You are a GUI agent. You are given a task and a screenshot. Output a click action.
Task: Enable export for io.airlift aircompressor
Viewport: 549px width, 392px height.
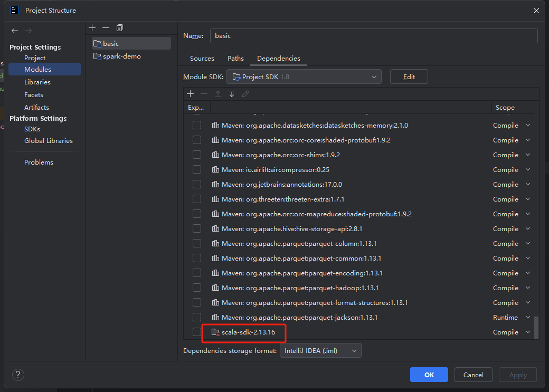pos(197,169)
